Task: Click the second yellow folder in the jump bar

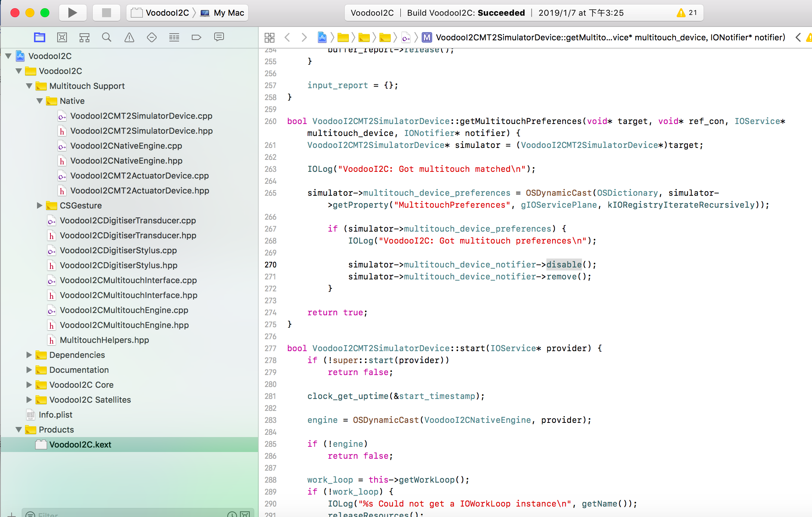Action: (364, 37)
